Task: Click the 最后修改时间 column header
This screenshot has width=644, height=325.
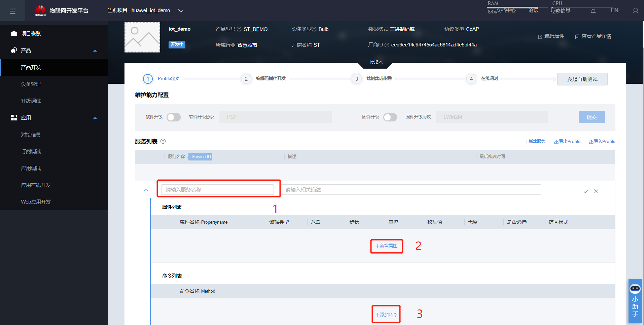Action: (492, 157)
